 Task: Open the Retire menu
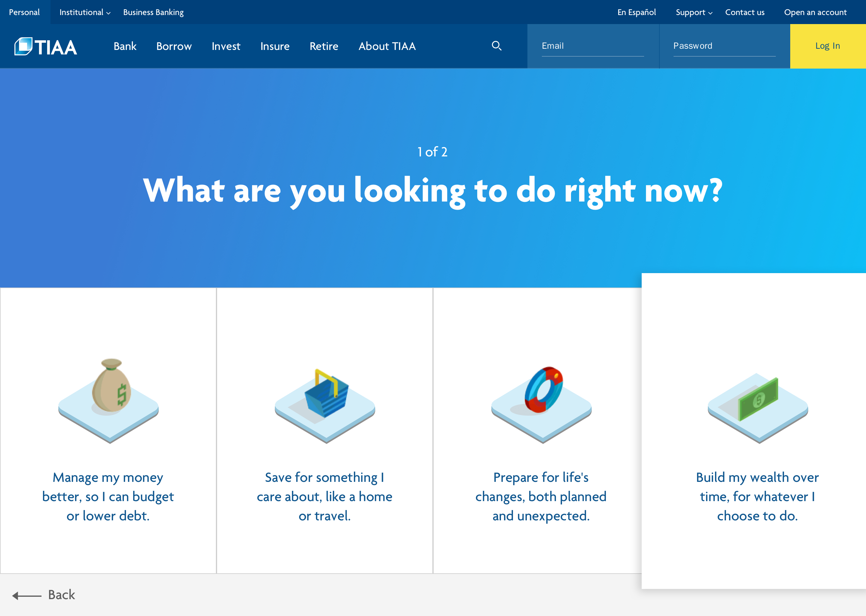click(x=324, y=46)
